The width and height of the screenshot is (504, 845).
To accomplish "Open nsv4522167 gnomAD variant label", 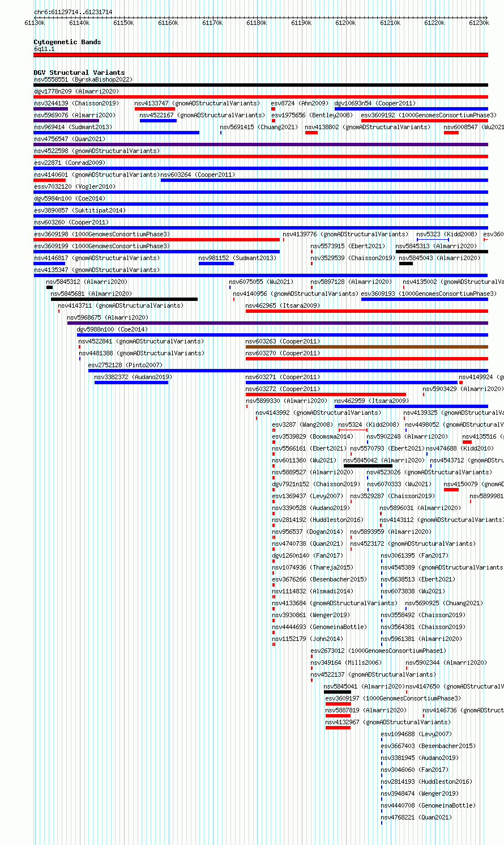I will (202, 116).
